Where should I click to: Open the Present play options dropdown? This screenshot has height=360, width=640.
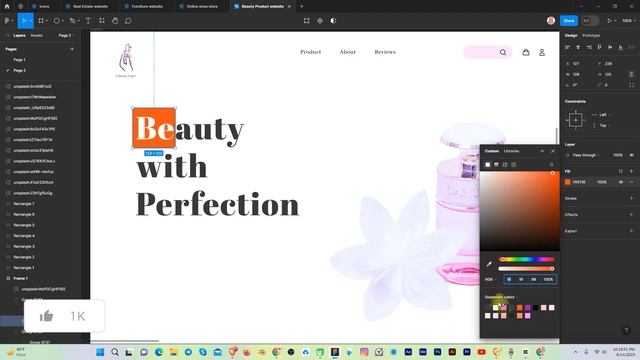click(616, 21)
